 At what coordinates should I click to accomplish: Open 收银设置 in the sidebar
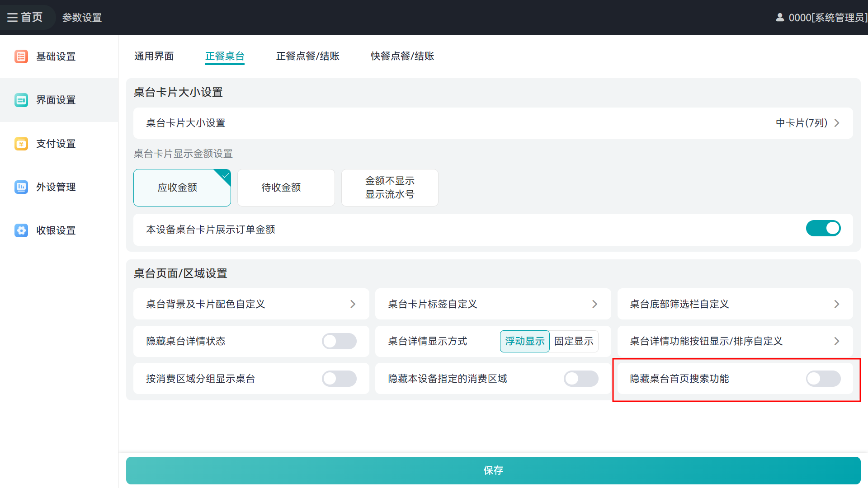[x=59, y=230]
